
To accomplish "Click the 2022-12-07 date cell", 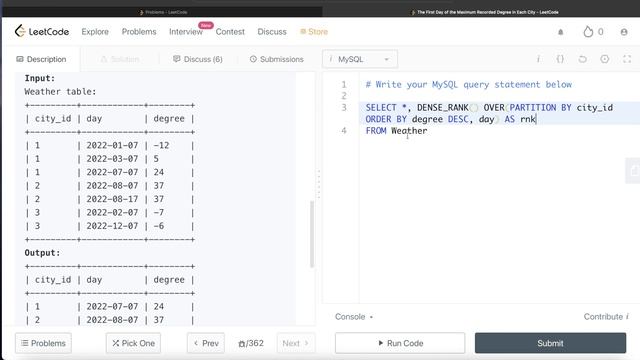I will tap(112, 226).
